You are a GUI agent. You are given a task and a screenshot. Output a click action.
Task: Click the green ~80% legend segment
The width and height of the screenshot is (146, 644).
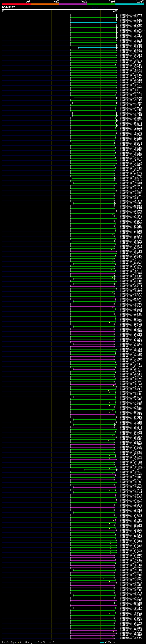pos(101,4)
